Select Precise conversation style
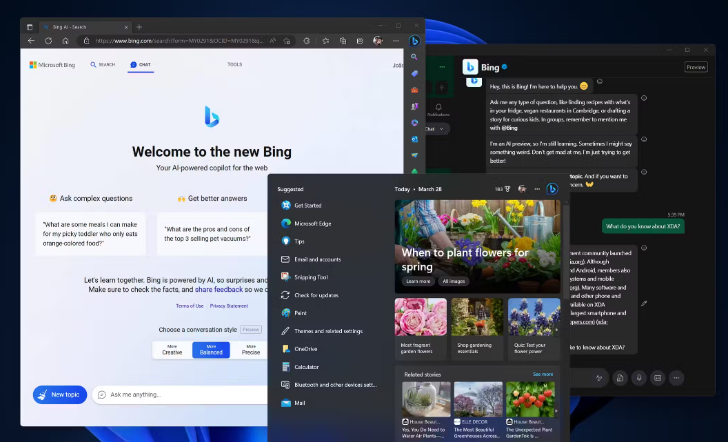 click(x=251, y=350)
